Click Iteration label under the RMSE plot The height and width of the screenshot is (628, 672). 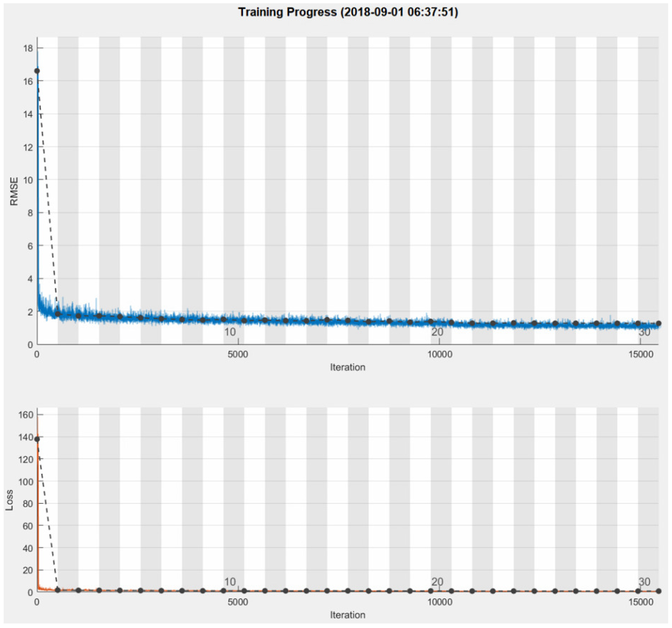[348, 367]
